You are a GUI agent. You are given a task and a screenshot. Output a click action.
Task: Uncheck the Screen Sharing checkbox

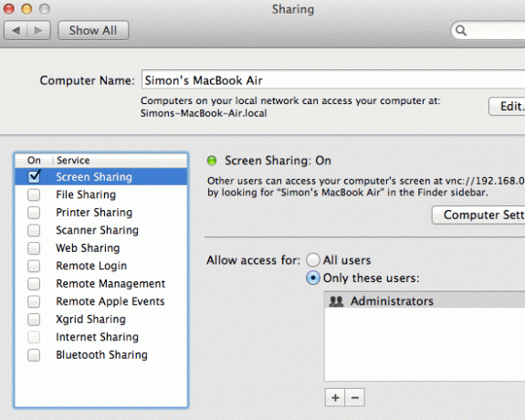[x=34, y=176]
